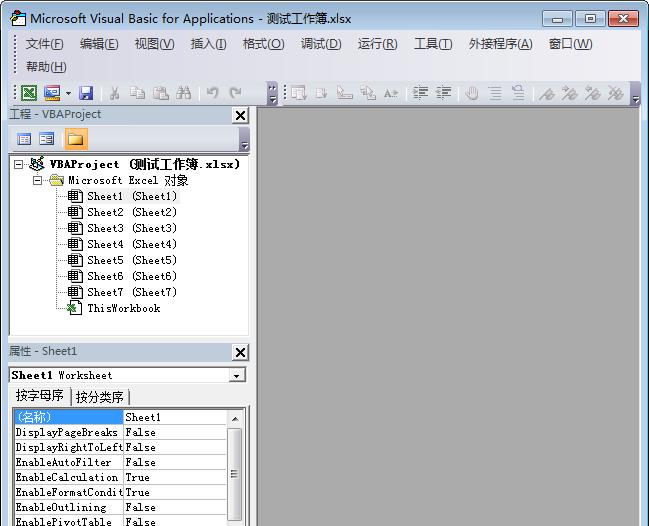The width and height of the screenshot is (649, 526).
Task: Collapse Microsoft Excel 对象 folder node
Action: pyautogui.click(x=38, y=180)
